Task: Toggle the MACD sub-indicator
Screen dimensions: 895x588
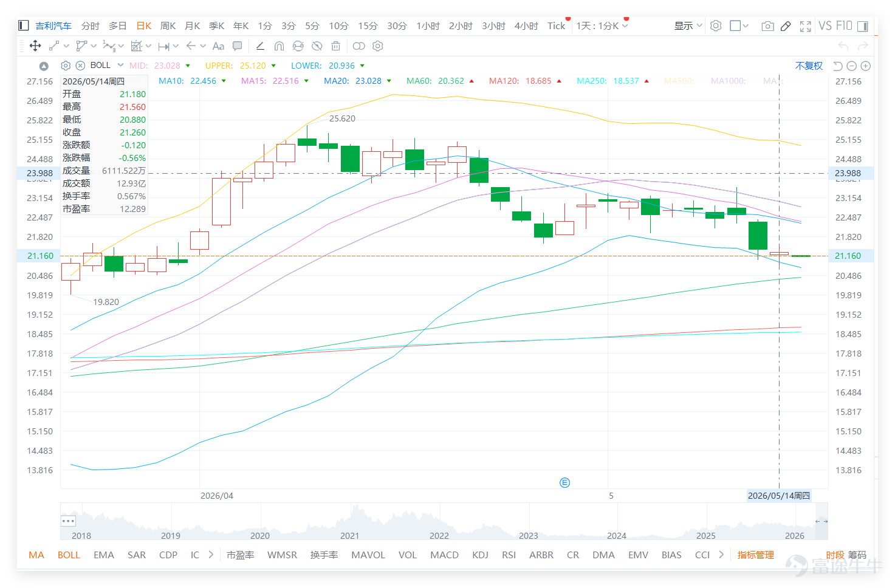Action: pyautogui.click(x=444, y=555)
